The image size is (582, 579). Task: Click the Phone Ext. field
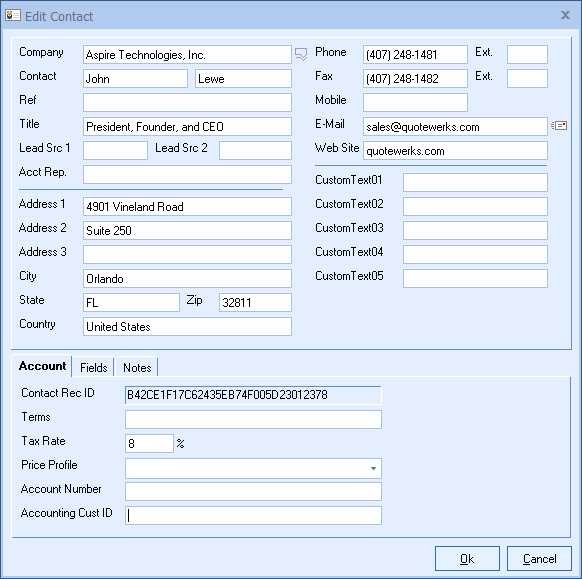point(527,55)
